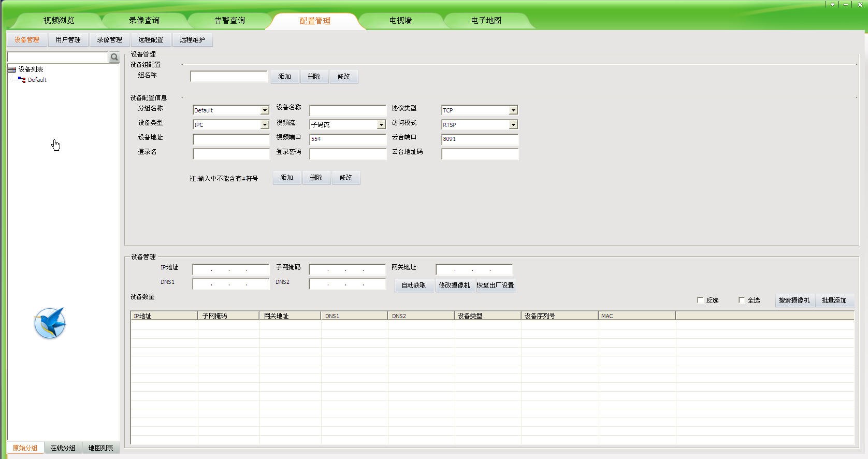Expand the 分组名称 Default dropdown

[264, 110]
